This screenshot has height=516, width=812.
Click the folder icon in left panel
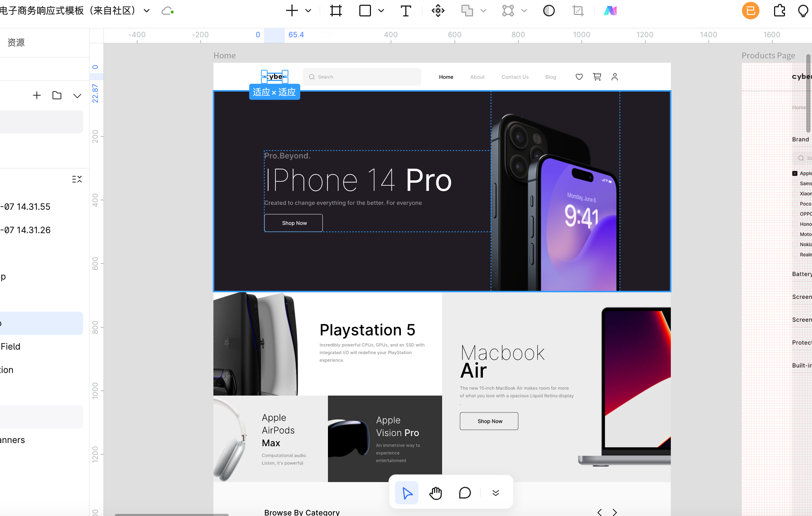pos(57,96)
